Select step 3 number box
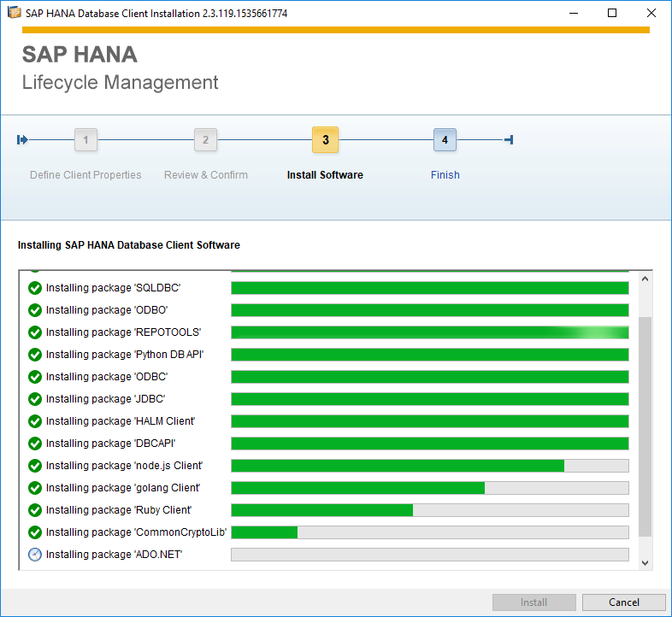This screenshot has width=672, height=617. pyautogui.click(x=325, y=139)
